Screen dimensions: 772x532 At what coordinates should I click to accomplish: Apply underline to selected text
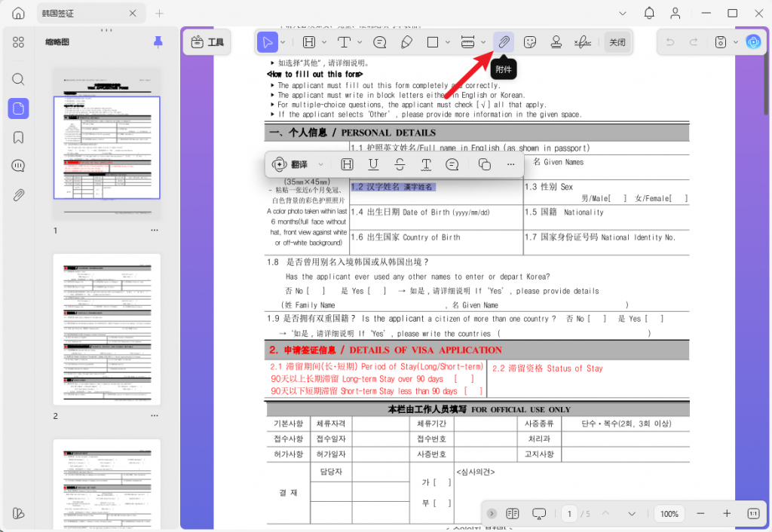tap(374, 164)
